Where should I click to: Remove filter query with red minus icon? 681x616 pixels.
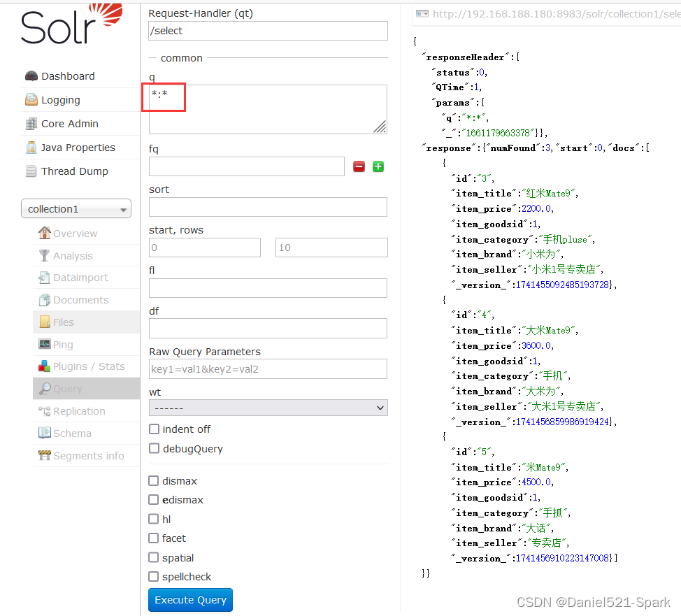point(359,166)
